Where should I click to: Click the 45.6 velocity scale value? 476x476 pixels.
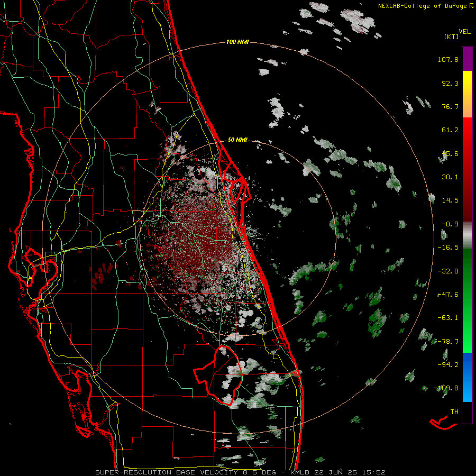pyautogui.click(x=450, y=153)
